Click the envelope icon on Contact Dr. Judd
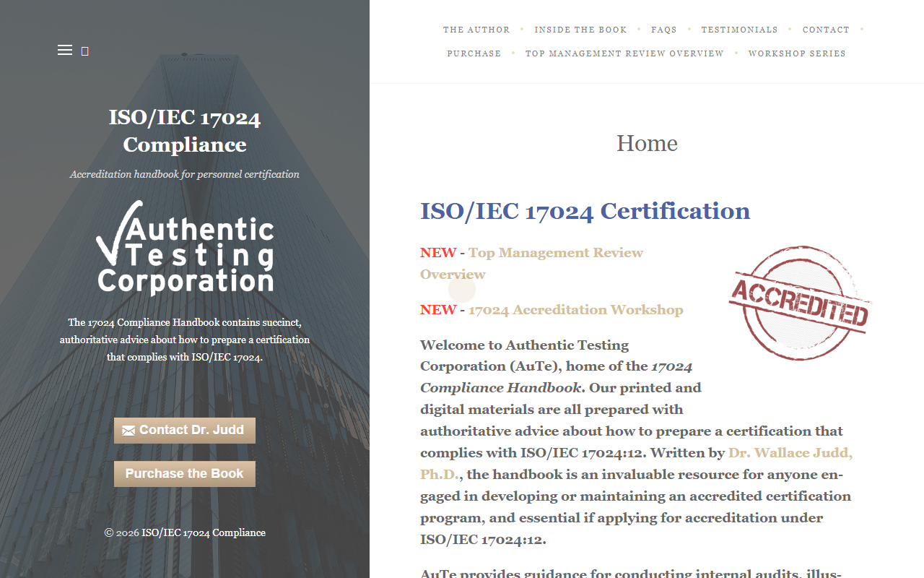 [128, 431]
